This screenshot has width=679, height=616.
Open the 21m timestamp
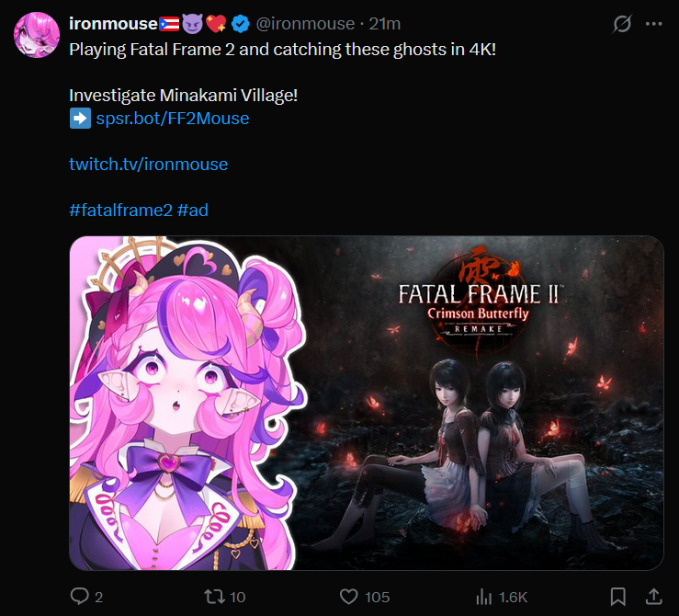[385, 24]
